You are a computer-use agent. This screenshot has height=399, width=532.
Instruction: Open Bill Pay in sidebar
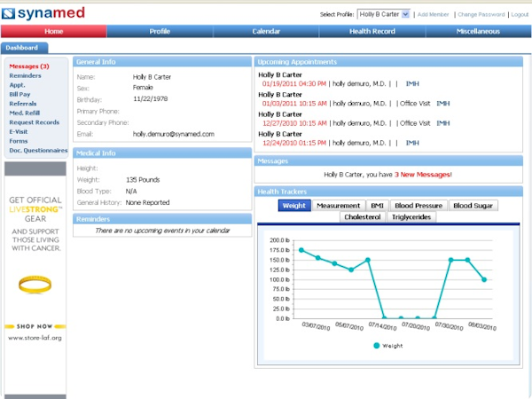(21, 92)
